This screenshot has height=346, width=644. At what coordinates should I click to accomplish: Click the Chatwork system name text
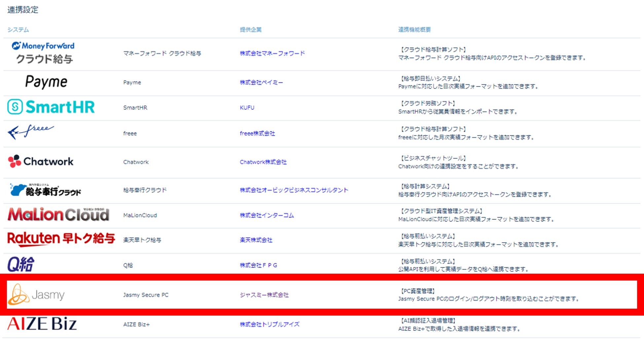pos(136,162)
